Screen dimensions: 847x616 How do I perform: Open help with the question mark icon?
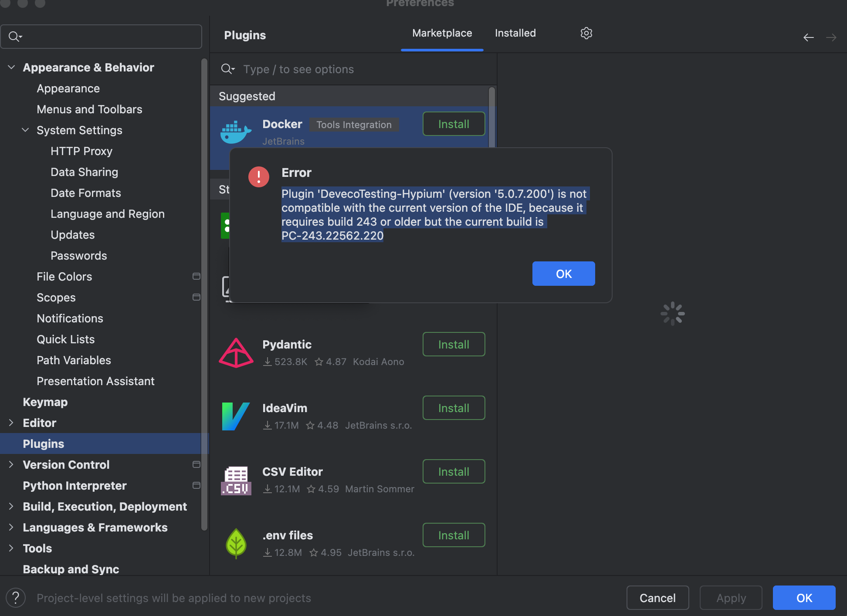tap(16, 598)
